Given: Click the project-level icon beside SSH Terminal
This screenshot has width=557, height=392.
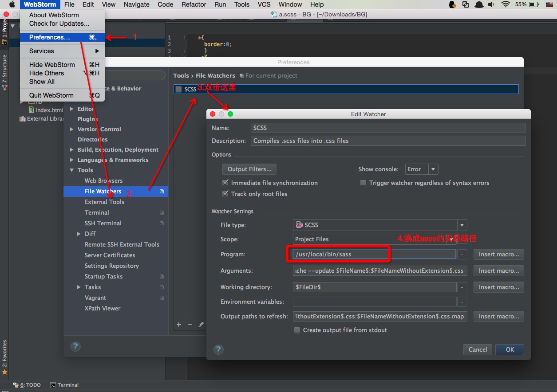Looking at the screenshot, I should [x=162, y=223].
